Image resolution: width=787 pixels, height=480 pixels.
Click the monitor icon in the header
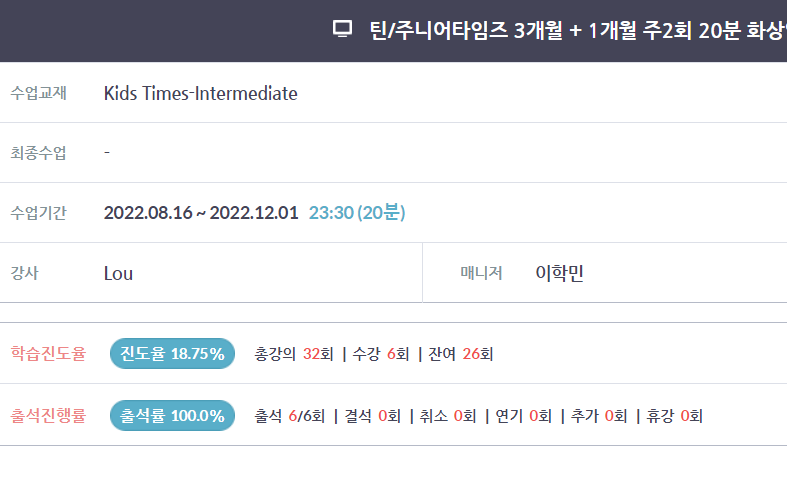(x=342, y=30)
